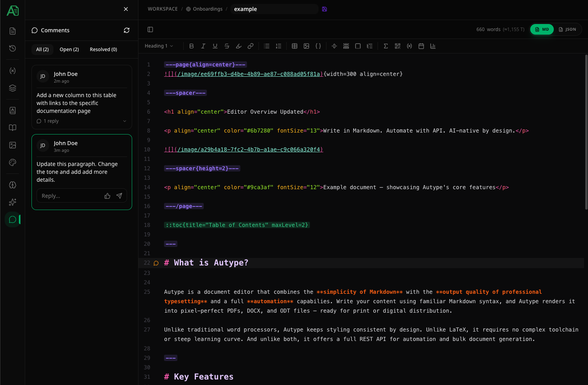
Task: Open the document history panel
Action: (12, 48)
